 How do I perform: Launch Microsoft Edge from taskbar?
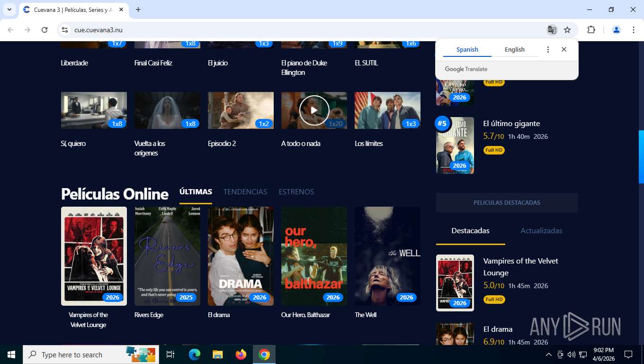pyautogui.click(x=195, y=355)
